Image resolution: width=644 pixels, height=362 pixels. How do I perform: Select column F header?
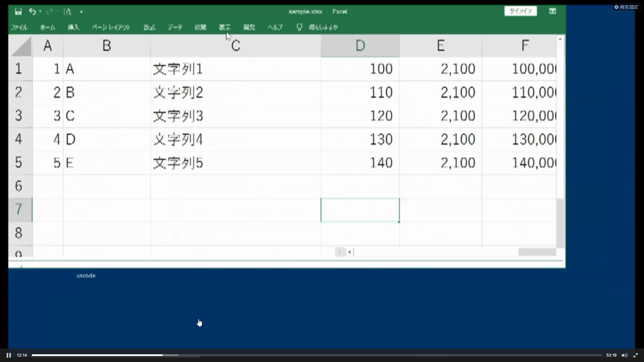pos(519,46)
